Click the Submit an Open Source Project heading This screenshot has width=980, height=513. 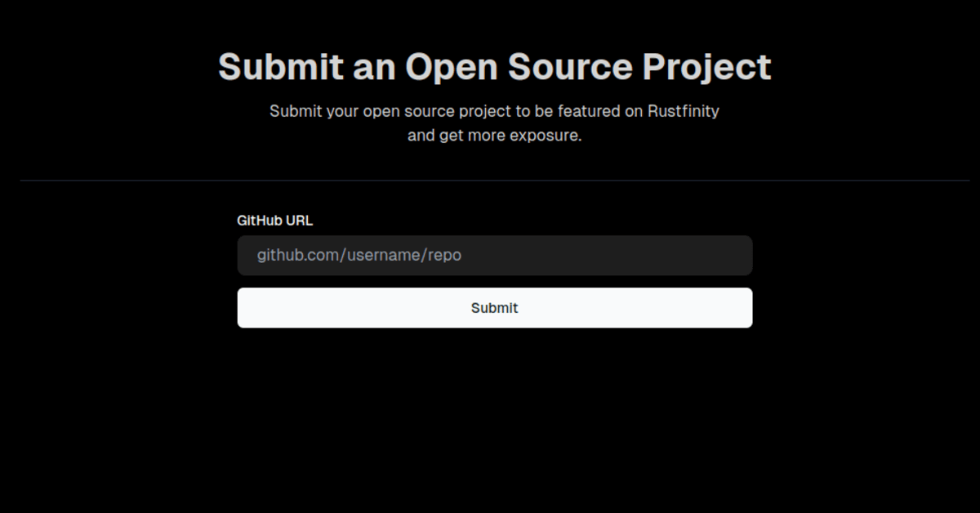click(x=493, y=66)
